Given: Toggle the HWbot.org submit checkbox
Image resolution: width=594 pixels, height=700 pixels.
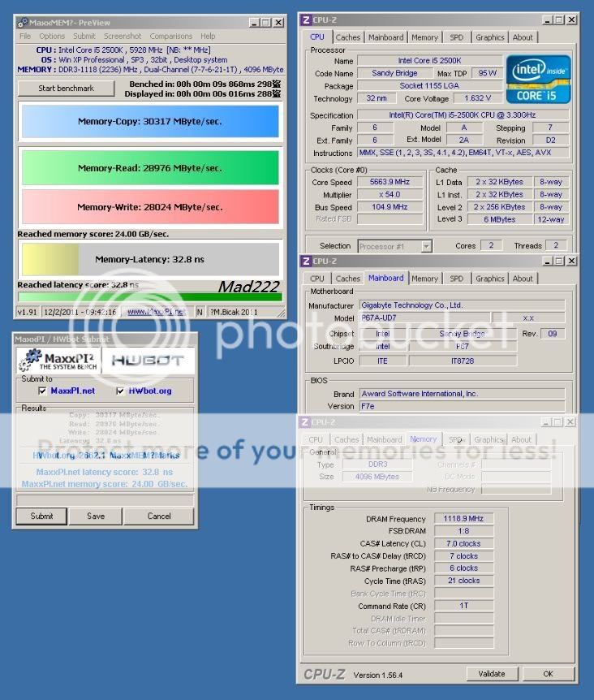Looking at the screenshot, I should pos(120,391).
